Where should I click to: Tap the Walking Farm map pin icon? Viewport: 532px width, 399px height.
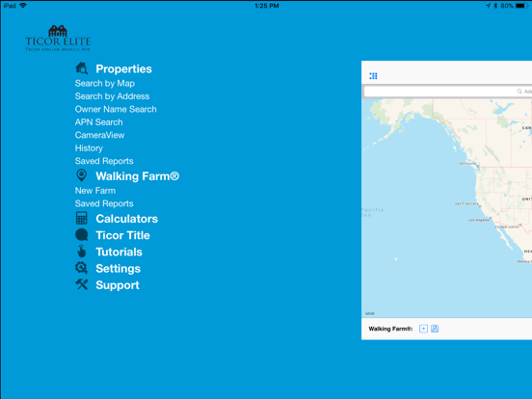pos(81,175)
